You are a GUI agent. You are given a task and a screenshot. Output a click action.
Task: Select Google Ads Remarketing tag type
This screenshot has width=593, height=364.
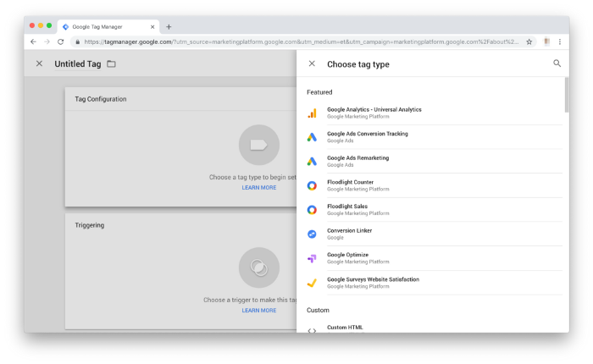click(x=434, y=161)
